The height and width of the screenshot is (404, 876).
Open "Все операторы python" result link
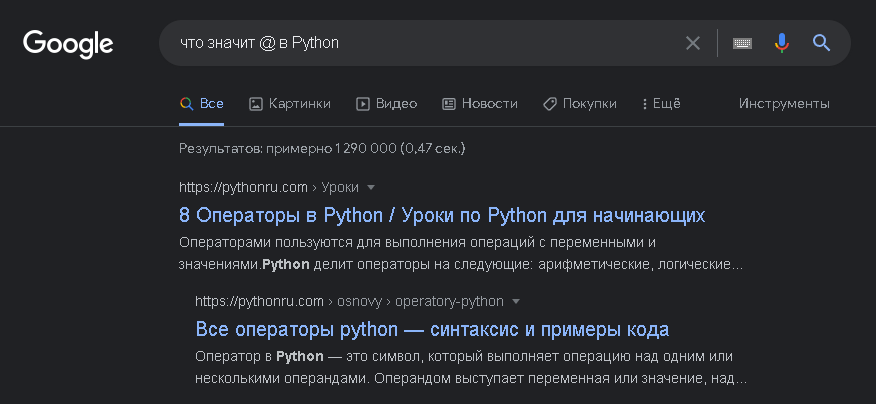pos(432,329)
